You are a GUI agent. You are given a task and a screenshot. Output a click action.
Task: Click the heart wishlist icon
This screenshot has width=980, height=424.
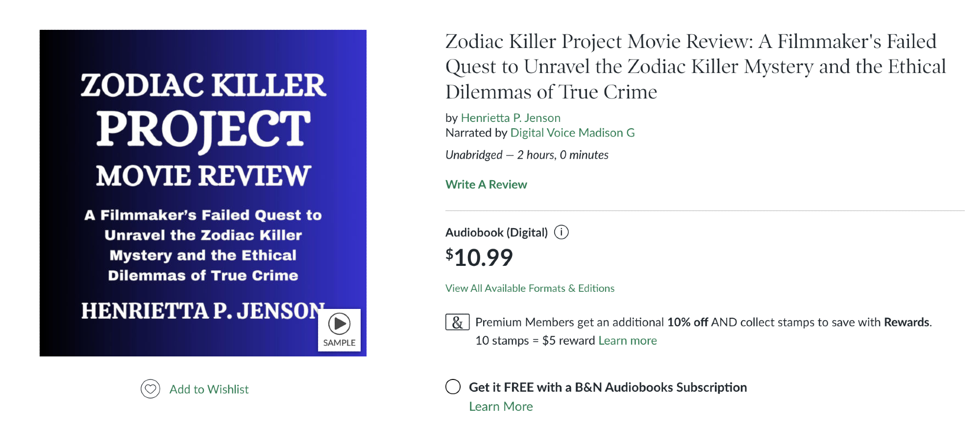click(150, 389)
